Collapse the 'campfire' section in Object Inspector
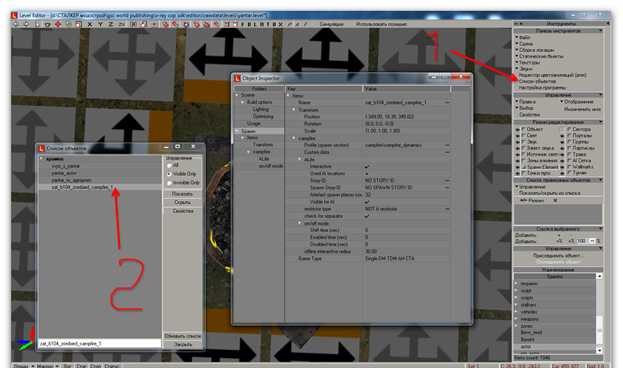623x369 pixels. pyautogui.click(x=294, y=138)
